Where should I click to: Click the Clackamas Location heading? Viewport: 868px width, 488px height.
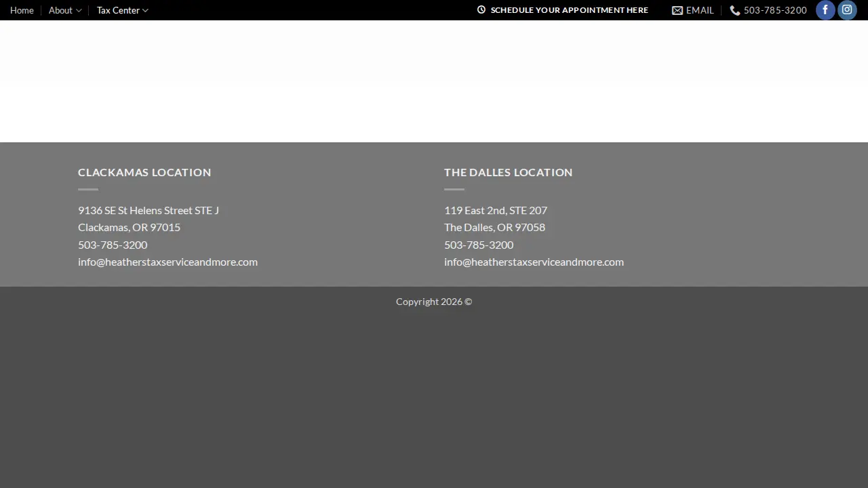(x=144, y=172)
